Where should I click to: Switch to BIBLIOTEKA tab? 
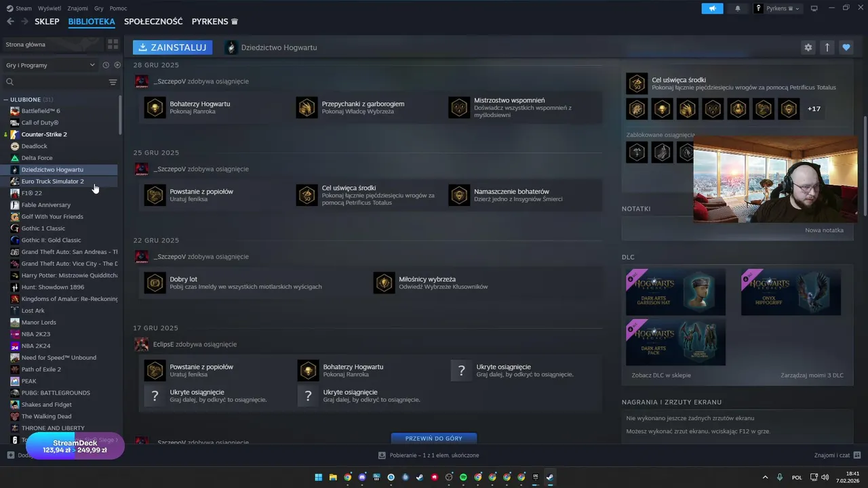[x=92, y=22]
